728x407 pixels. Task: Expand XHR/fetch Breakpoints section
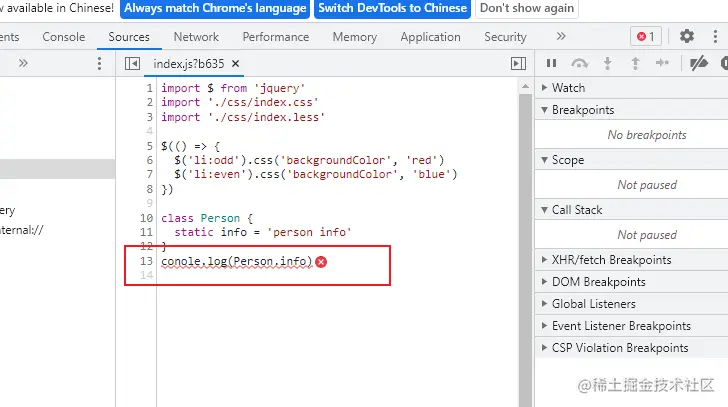631,260
